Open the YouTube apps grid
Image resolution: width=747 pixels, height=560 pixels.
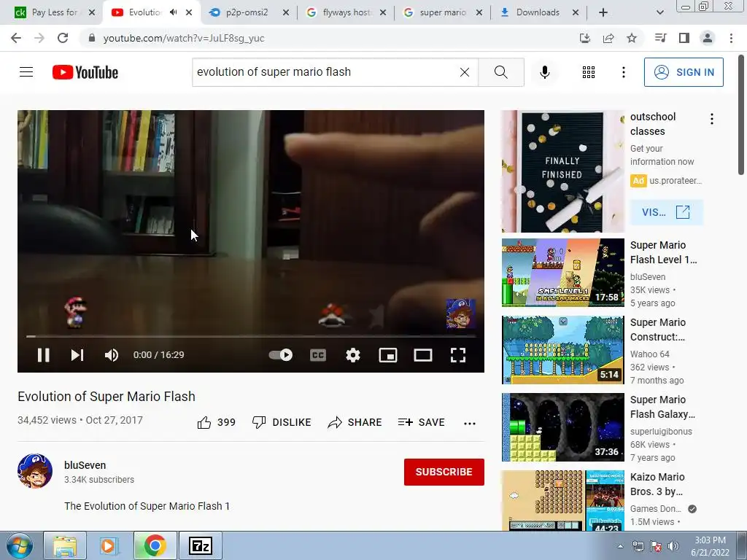pyautogui.click(x=589, y=72)
